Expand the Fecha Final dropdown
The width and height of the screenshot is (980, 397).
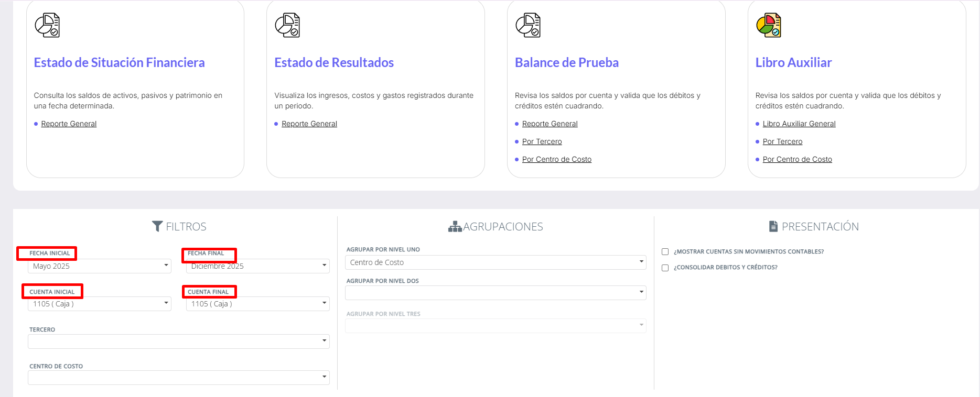(257, 266)
